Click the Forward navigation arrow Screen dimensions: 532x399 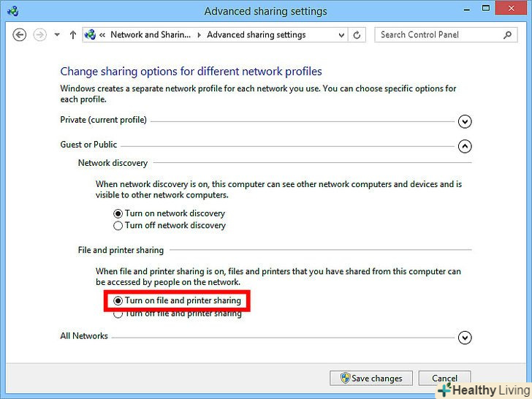(x=39, y=34)
